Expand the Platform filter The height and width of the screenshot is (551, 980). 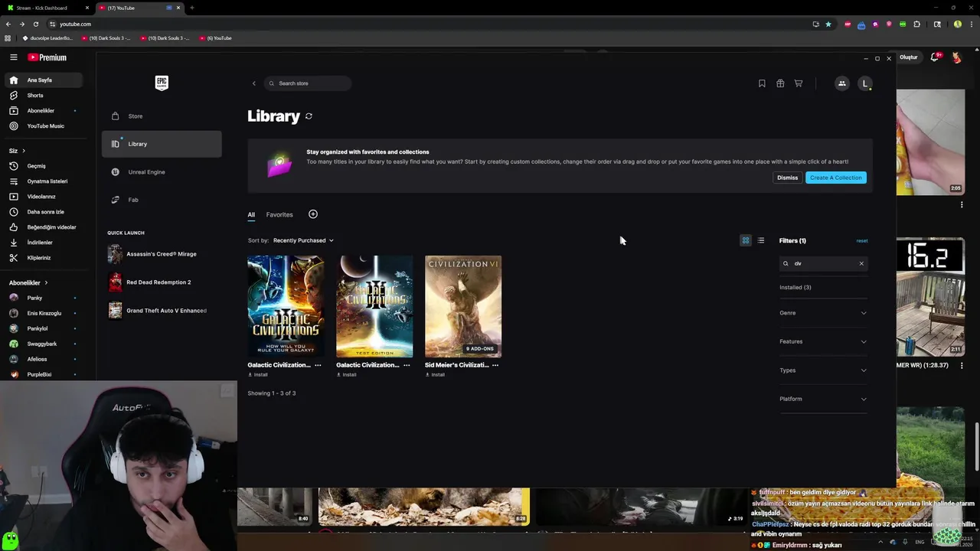pyautogui.click(x=823, y=399)
